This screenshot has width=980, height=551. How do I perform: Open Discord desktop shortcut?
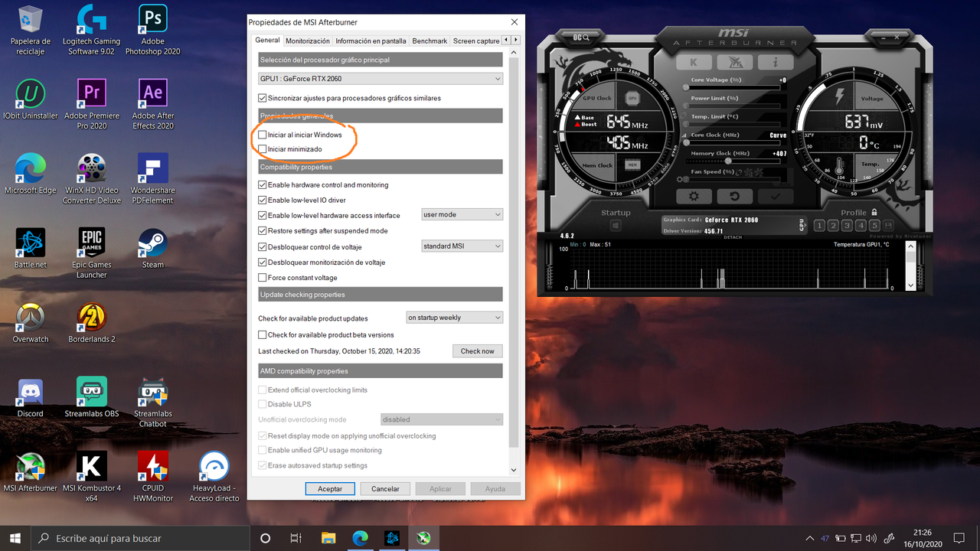[x=31, y=398]
